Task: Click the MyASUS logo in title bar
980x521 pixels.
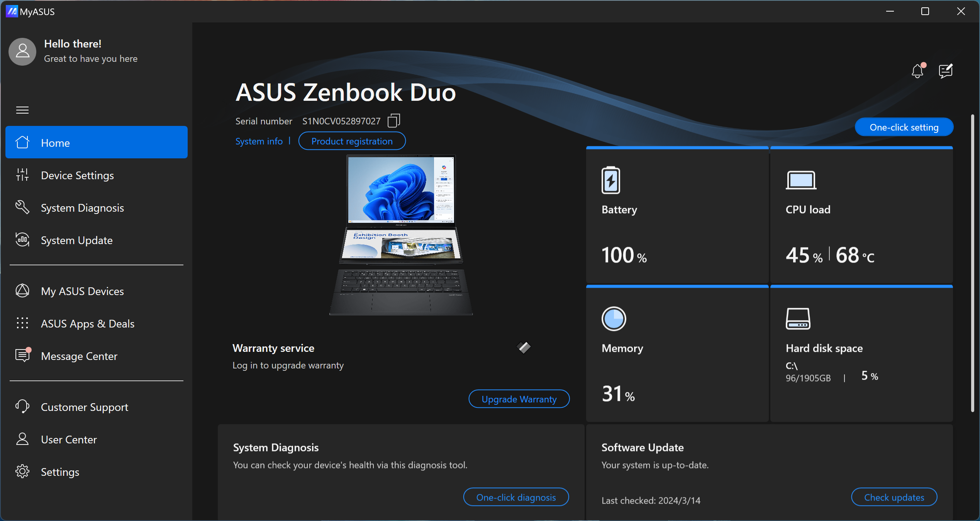Action: (x=12, y=11)
